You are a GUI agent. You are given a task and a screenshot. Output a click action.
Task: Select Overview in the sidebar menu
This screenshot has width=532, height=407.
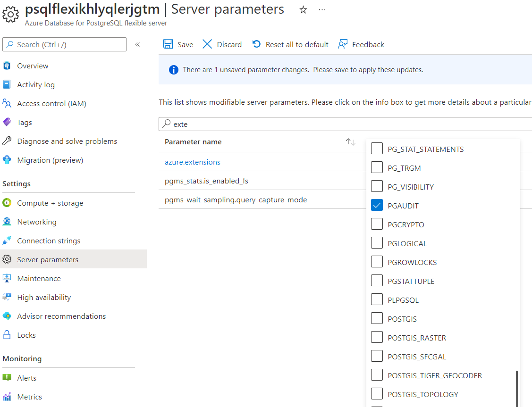[x=33, y=66]
